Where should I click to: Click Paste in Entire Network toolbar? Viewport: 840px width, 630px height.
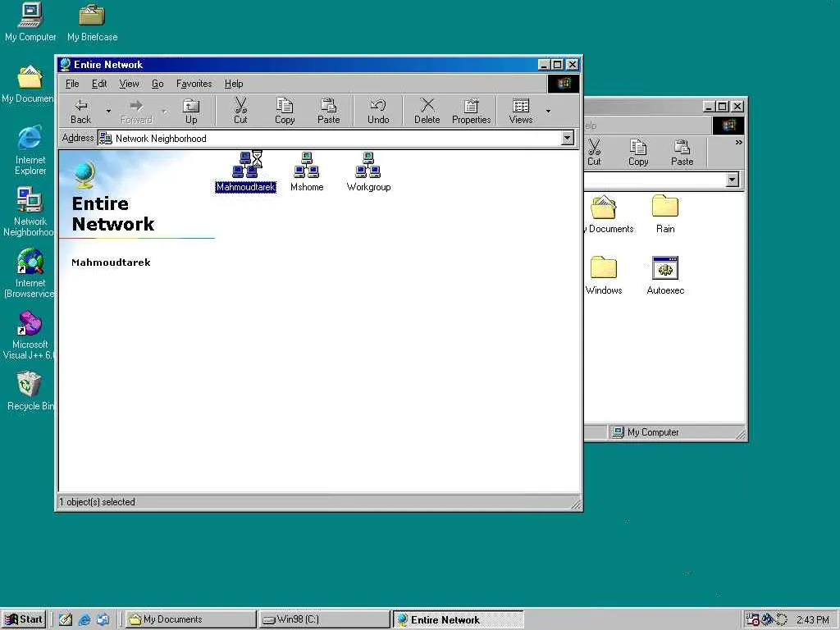pyautogui.click(x=328, y=112)
